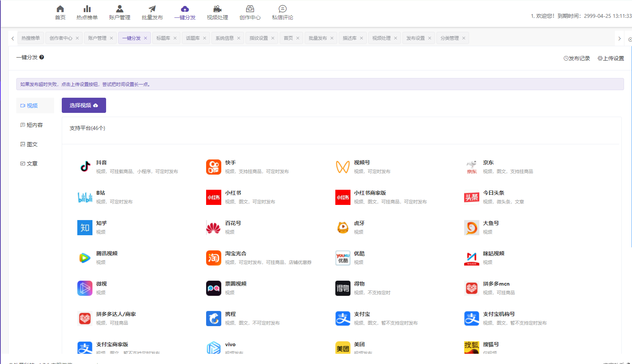The width and height of the screenshot is (632, 364).
Task: Select 短内容 content type in sidebar
Action: point(35,125)
